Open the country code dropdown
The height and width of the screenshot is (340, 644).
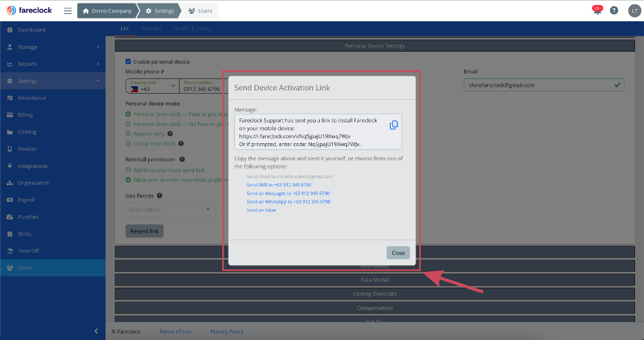[x=152, y=86]
